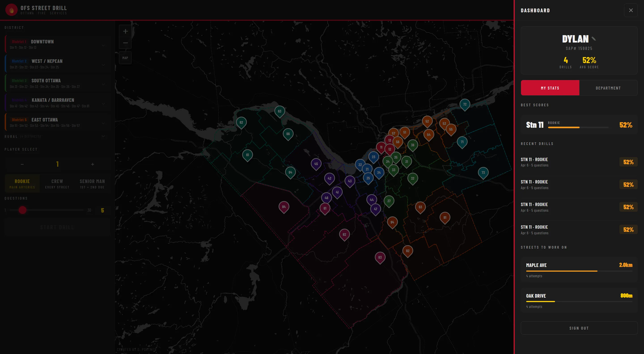
Task: Close the Dashboard panel
Action: pos(631,10)
